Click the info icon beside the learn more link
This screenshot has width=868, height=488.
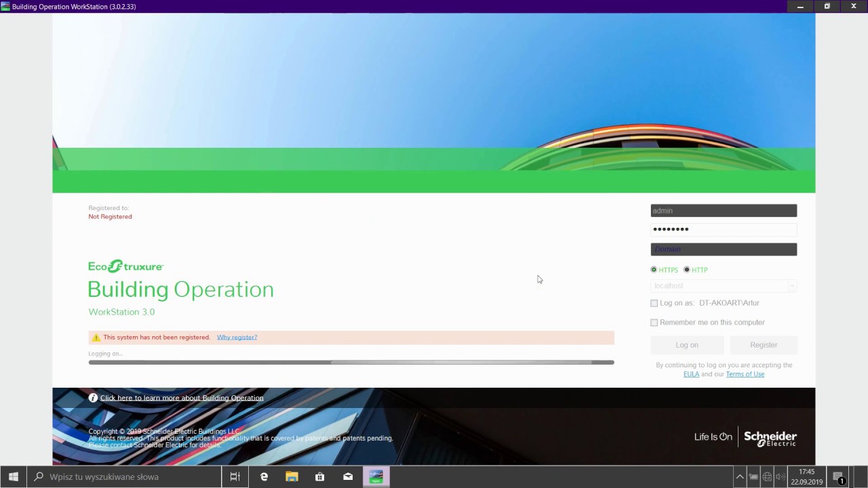tap(93, 398)
